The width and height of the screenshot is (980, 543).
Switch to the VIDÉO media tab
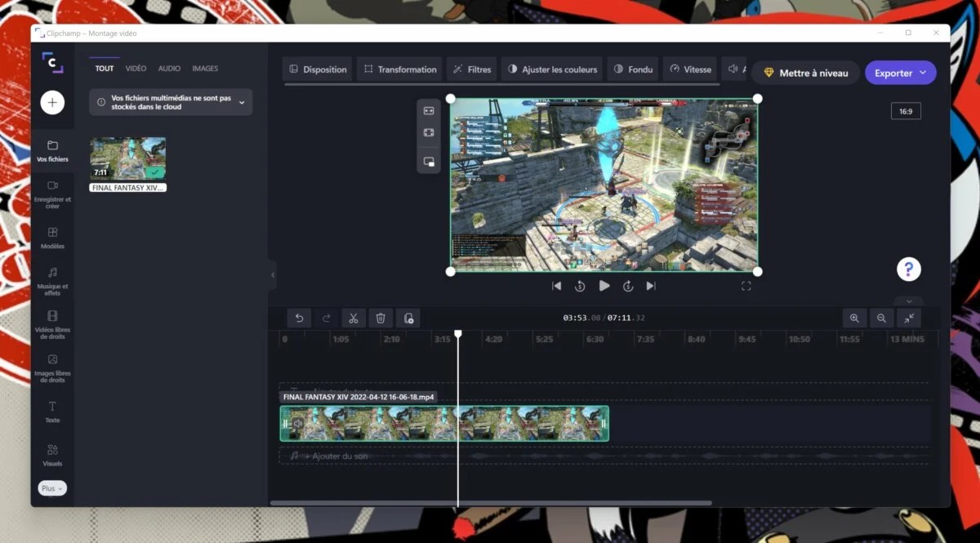click(136, 69)
